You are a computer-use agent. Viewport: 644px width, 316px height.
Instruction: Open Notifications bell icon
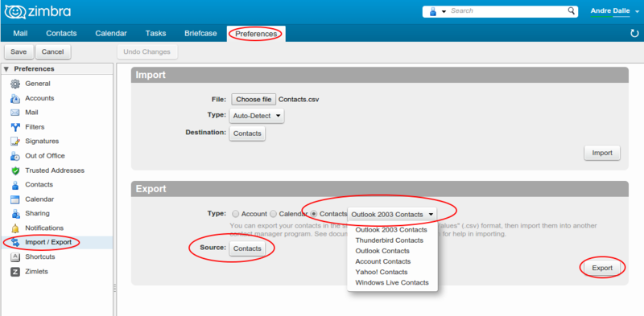15,228
